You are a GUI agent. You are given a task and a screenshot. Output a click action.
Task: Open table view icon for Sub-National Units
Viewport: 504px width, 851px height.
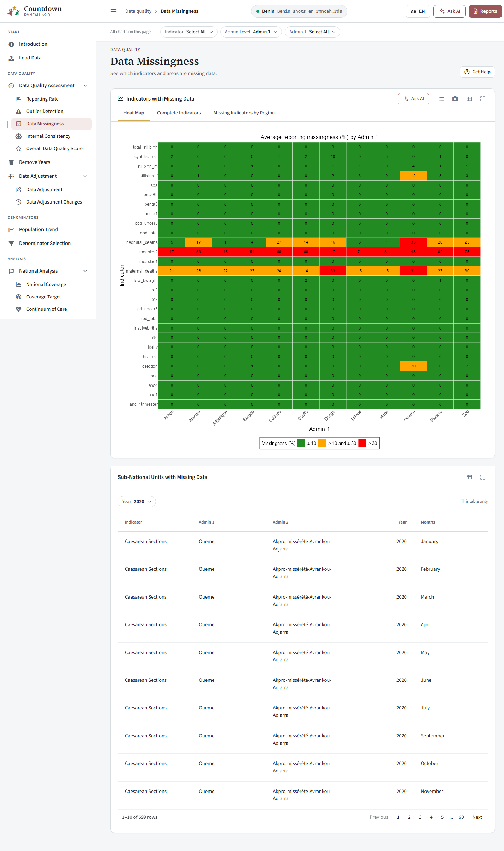469,477
